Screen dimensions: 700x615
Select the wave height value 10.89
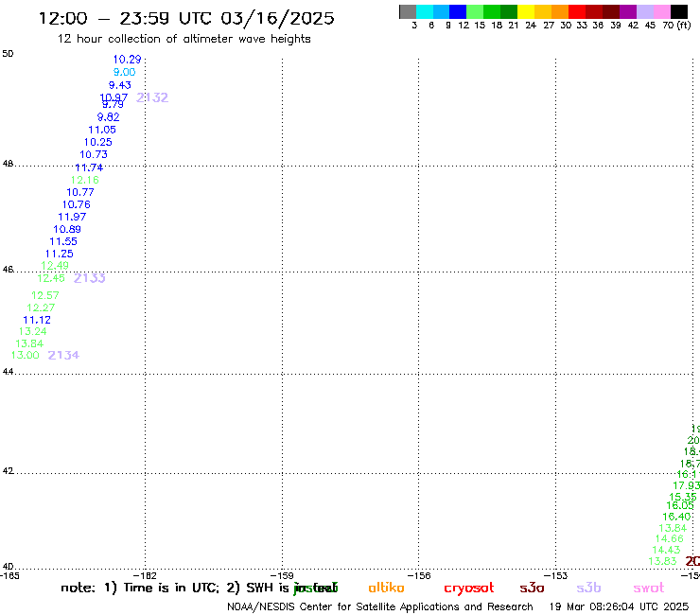67,229
